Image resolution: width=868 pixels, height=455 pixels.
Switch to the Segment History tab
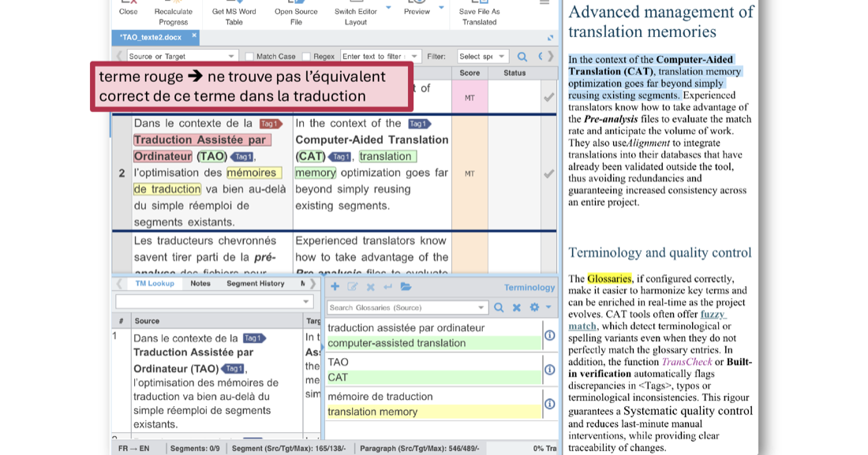click(x=255, y=283)
